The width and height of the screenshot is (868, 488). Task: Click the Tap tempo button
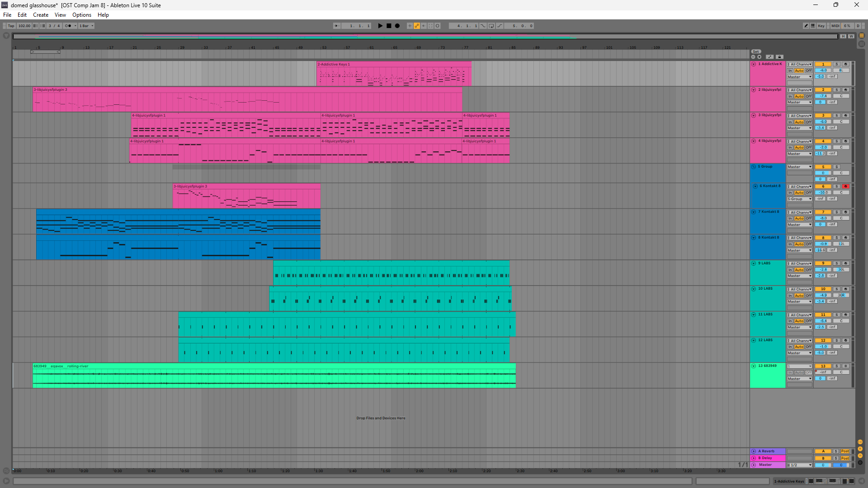click(11, 26)
